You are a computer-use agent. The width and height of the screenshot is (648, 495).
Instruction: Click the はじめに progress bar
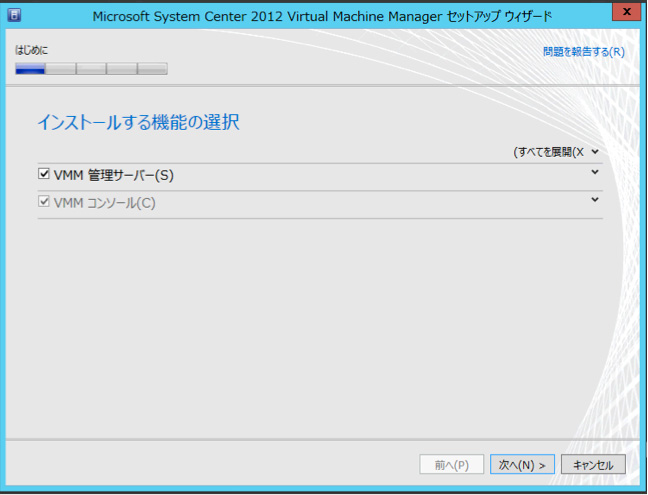pyautogui.click(x=91, y=69)
